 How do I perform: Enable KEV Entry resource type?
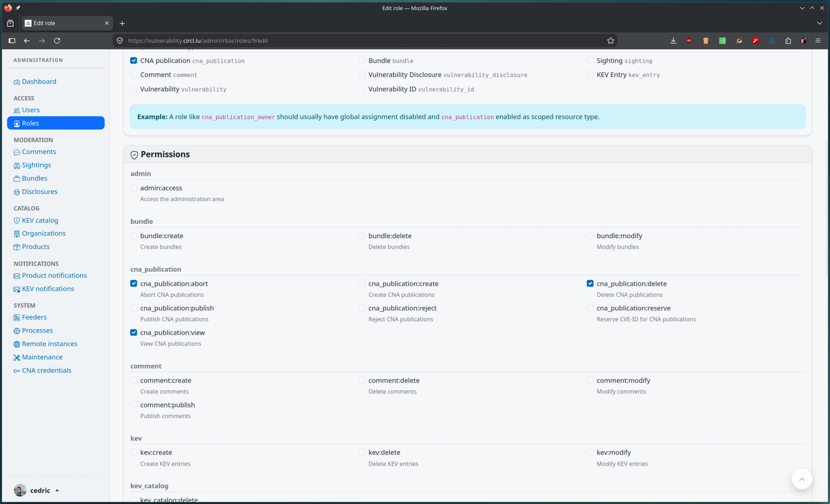(x=590, y=74)
